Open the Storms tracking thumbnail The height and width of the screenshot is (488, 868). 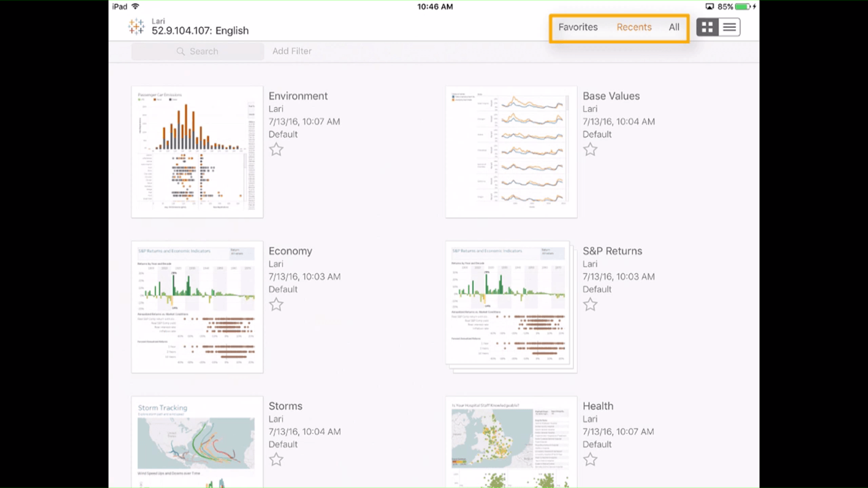197,442
